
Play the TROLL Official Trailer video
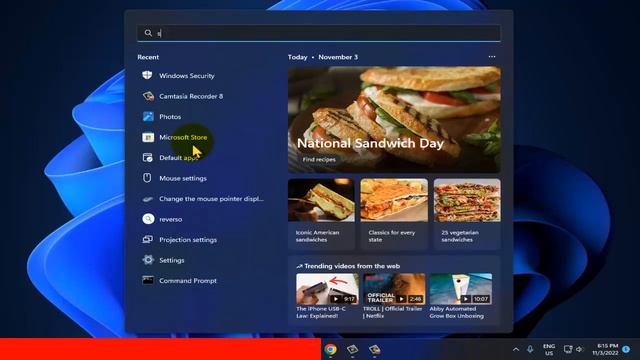[x=394, y=289]
